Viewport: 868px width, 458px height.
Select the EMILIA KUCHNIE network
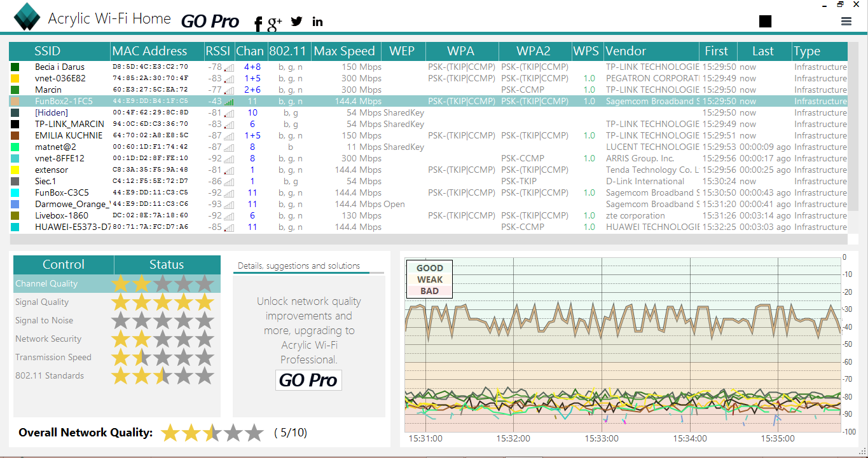click(x=429, y=135)
